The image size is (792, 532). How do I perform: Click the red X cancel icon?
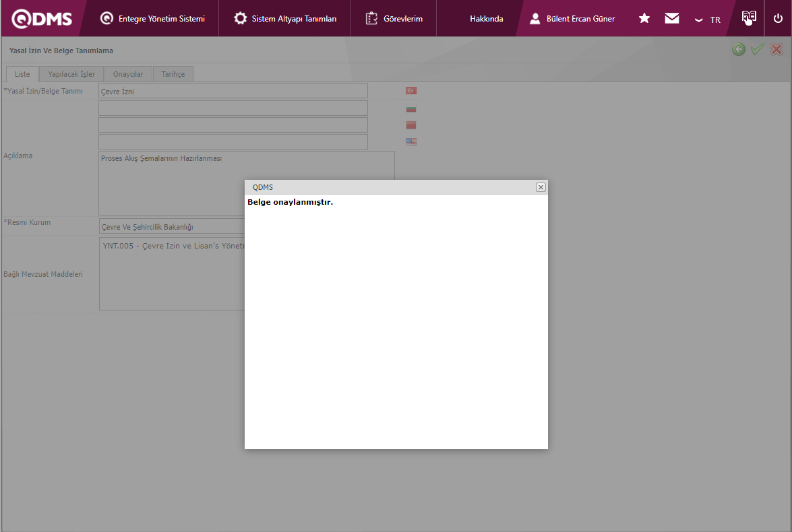point(776,49)
